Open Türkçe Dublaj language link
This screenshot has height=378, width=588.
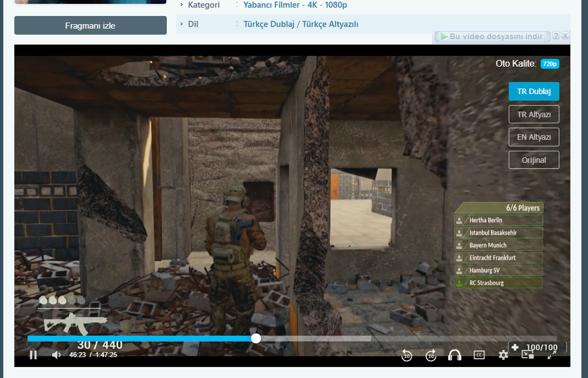pyautogui.click(x=269, y=24)
